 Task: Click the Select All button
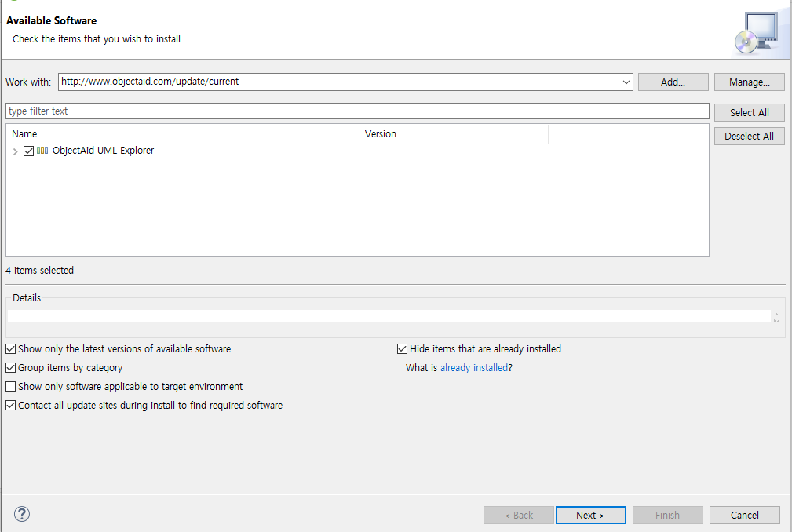pyautogui.click(x=749, y=112)
